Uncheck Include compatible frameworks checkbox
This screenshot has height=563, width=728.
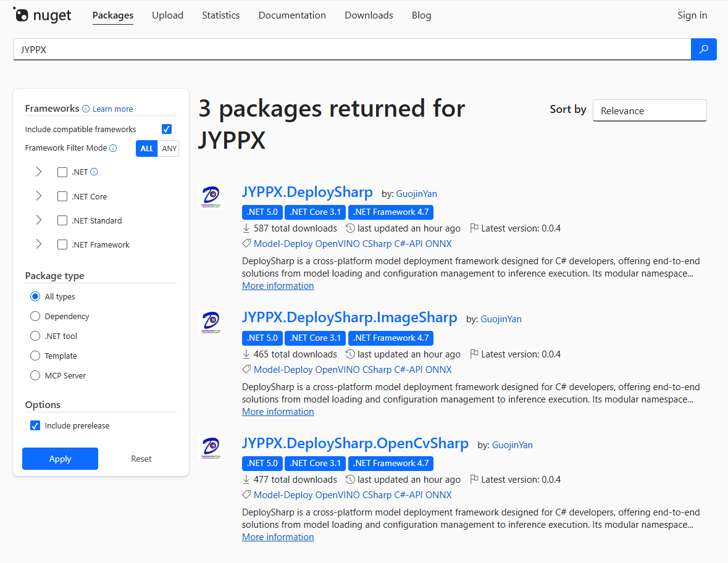pos(166,129)
